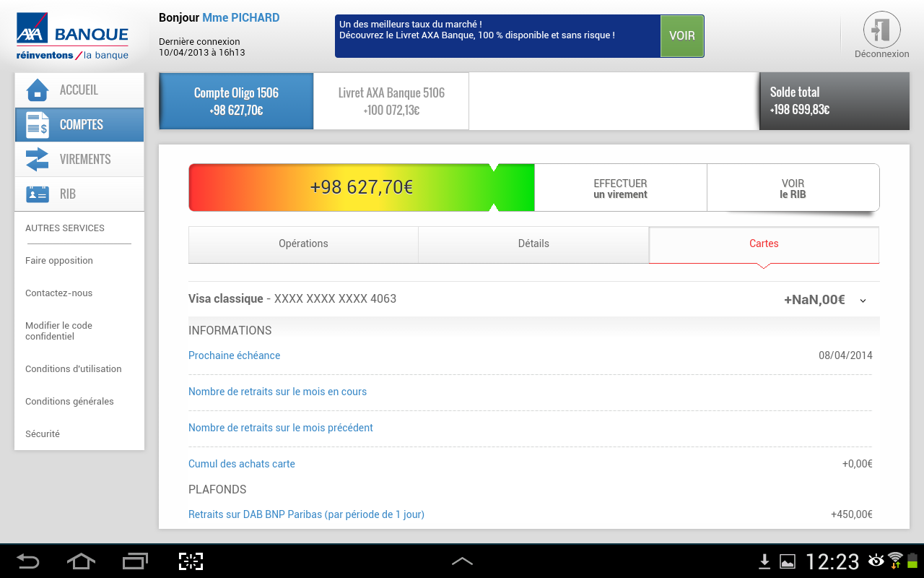924x578 pixels.
Task: Tap the eye status icon
Action: pyautogui.click(x=876, y=560)
